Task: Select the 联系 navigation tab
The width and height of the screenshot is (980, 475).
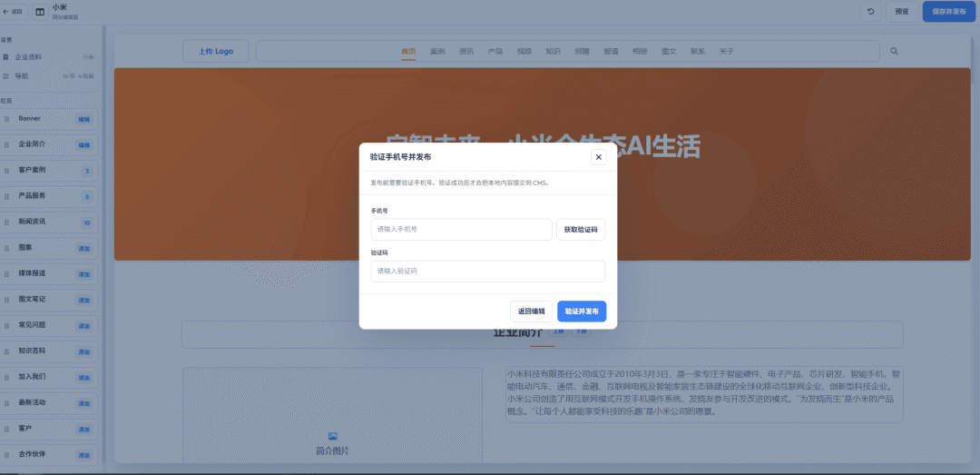Action: pyautogui.click(x=698, y=52)
